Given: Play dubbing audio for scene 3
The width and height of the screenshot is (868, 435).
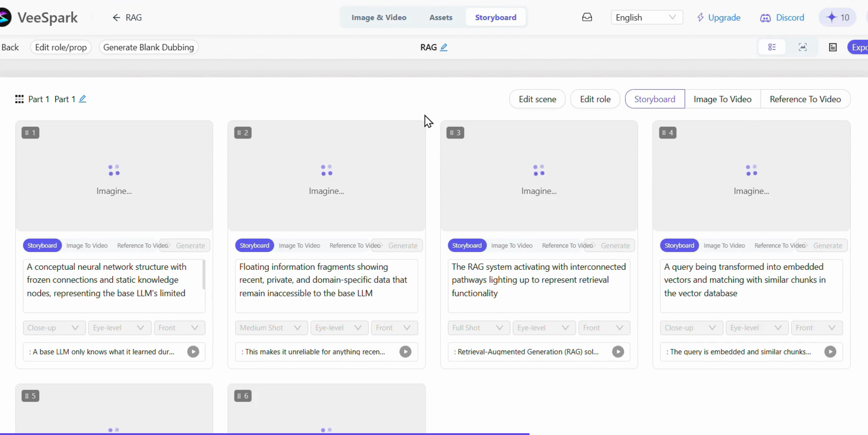Looking at the screenshot, I should [x=618, y=352].
